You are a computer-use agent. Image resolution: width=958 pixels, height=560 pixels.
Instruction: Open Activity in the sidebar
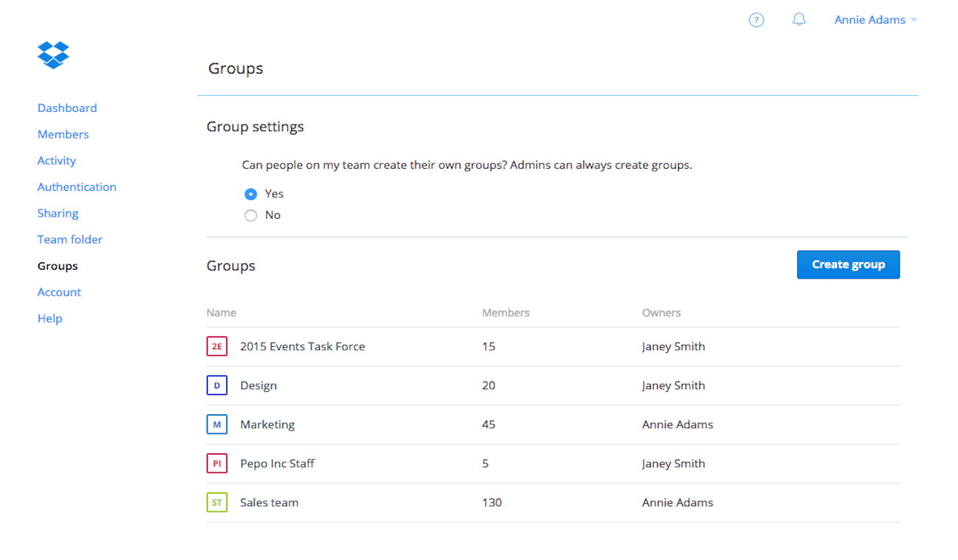[57, 161]
